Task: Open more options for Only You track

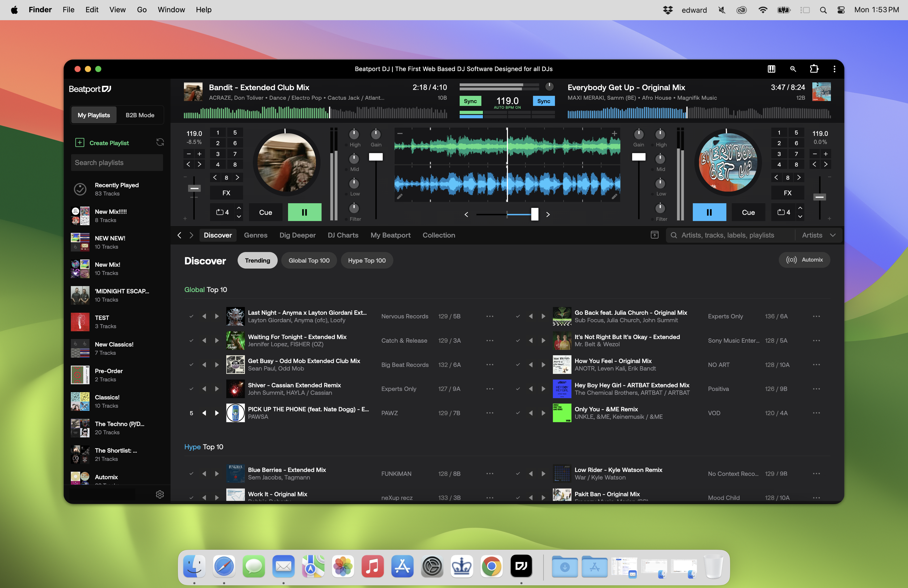Action: point(816,413)
